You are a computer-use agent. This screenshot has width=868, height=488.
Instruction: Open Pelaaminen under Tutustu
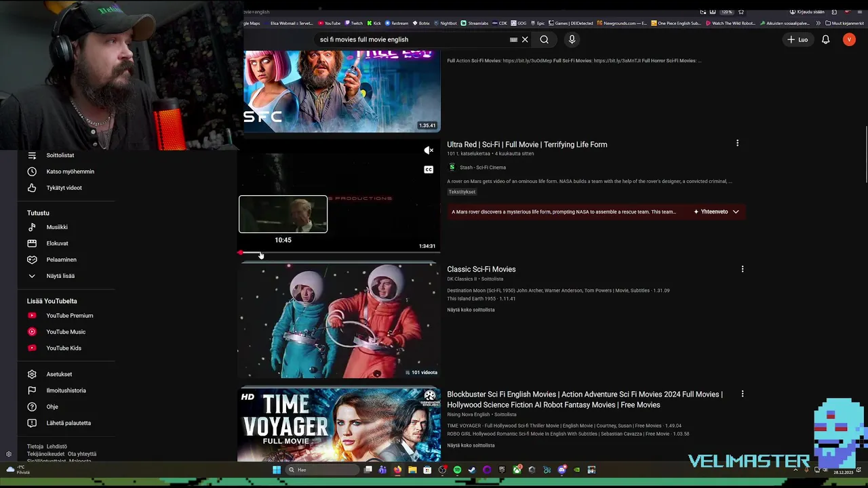pyautogui.click(x=61, y=260)
